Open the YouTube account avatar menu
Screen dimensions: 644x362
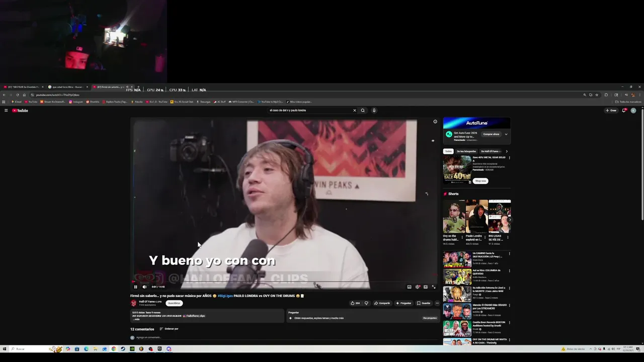633,111
